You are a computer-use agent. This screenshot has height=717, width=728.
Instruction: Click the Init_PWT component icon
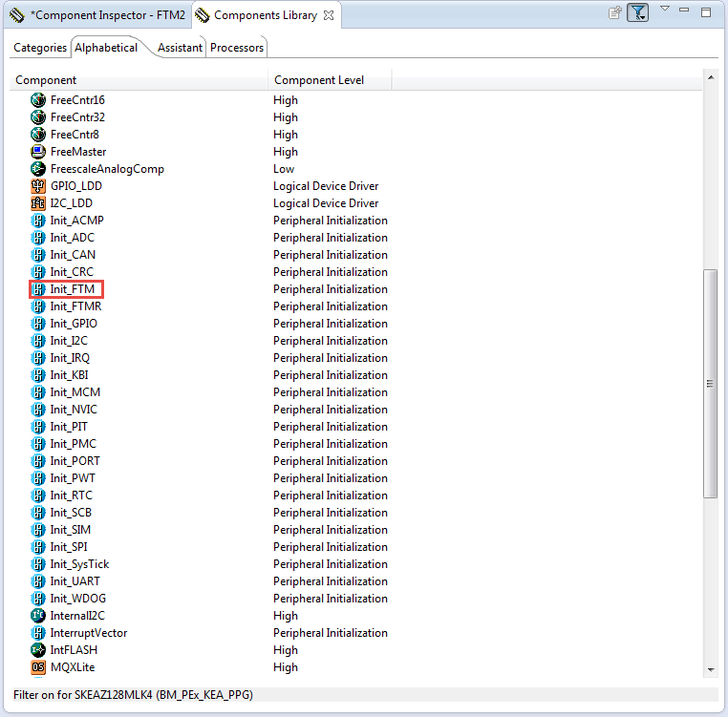38,477
